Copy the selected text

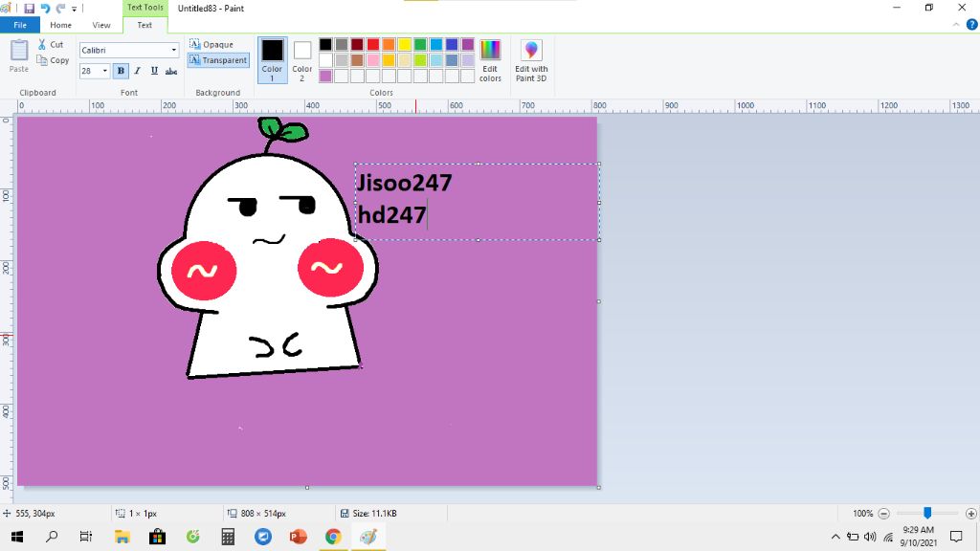(54, 60)
